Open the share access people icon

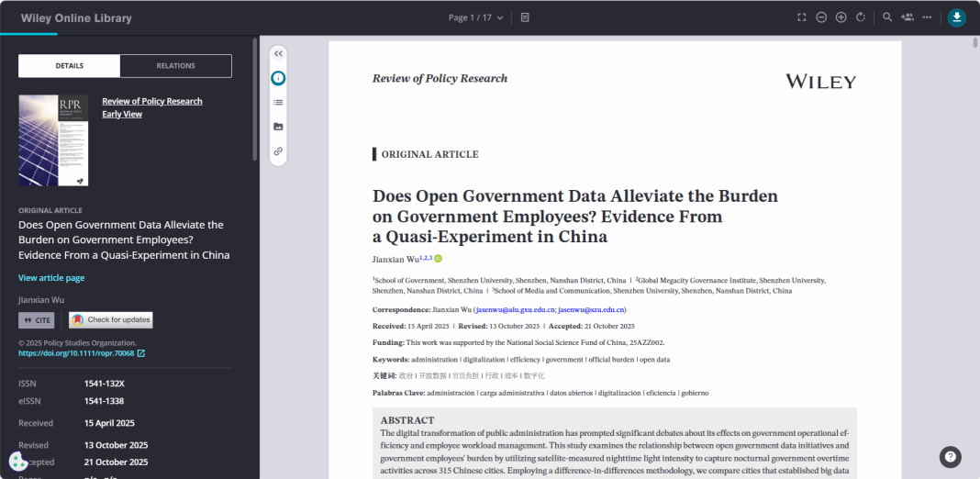(908, 17)
